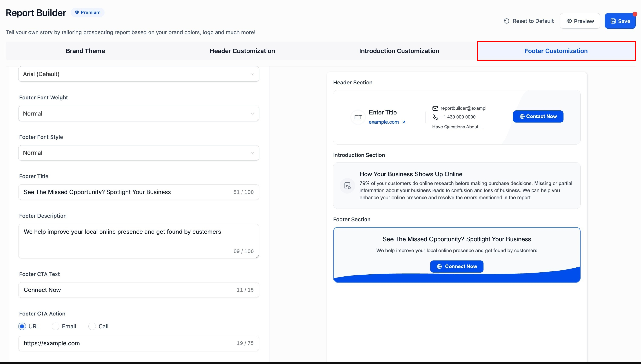Select the Email CTA action option
This screenshot has height=364, width=641.
(x=56, y=326)
